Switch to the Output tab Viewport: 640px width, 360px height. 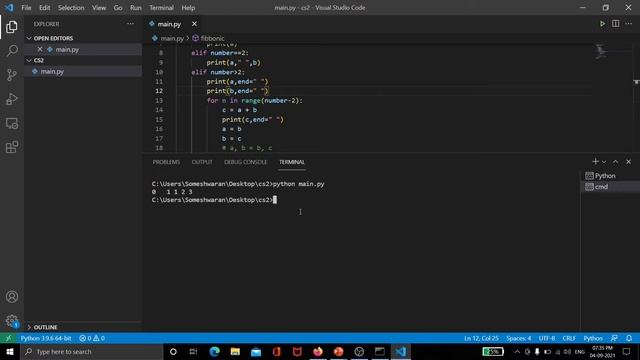click(x=202, y=162)
